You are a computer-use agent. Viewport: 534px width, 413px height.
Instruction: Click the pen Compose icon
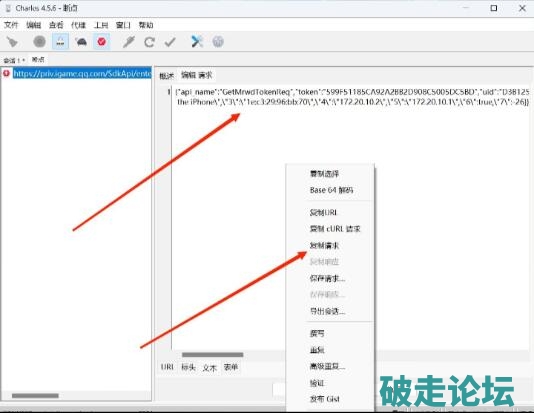(129, 42)
